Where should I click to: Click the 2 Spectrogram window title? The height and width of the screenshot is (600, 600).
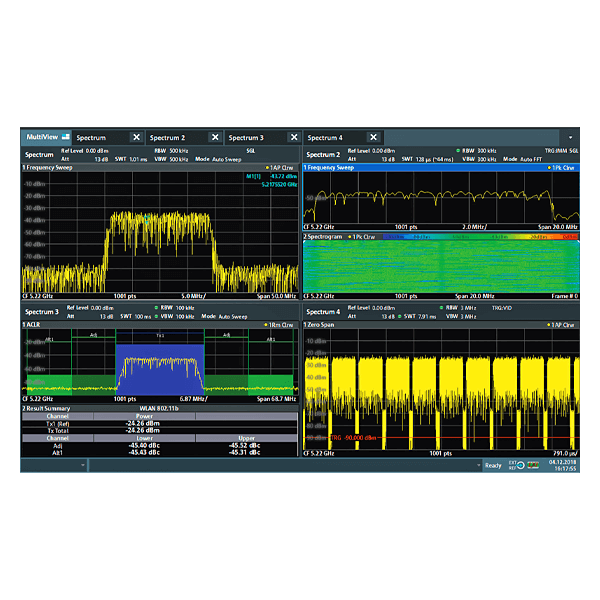tap(323, 237)
